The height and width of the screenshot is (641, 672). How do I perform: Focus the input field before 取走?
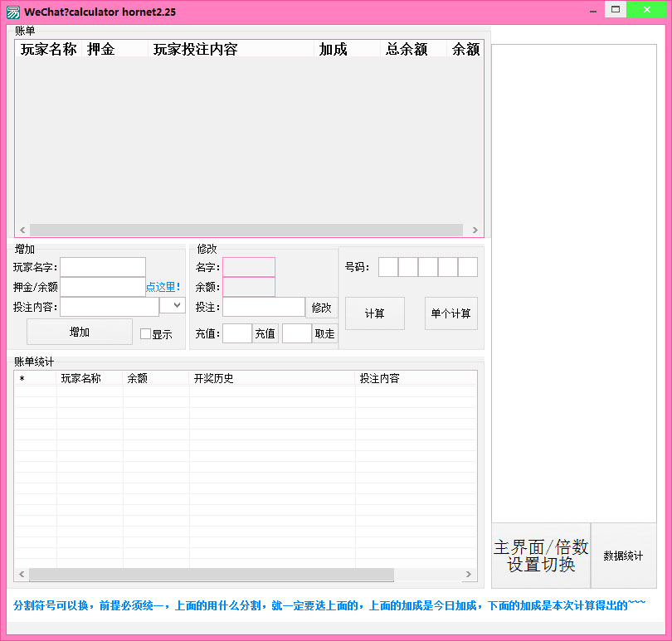(297, 333)
